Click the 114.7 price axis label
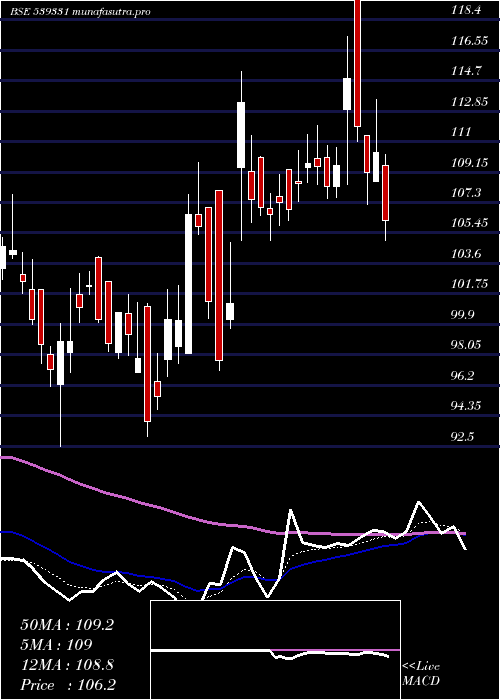 click(x=466, y=71)
